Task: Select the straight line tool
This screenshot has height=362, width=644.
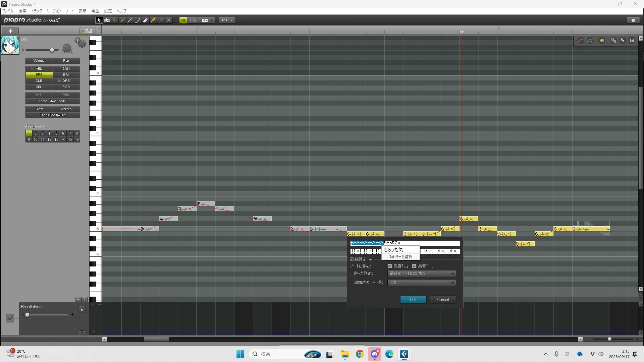Action: [x=130, y=20]
